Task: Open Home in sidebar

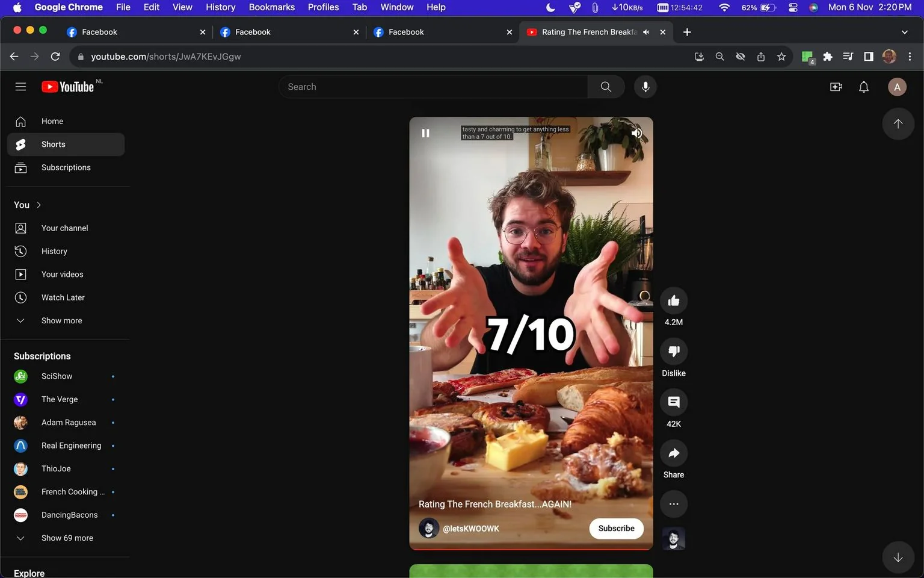Action: (x=66, y=121)
